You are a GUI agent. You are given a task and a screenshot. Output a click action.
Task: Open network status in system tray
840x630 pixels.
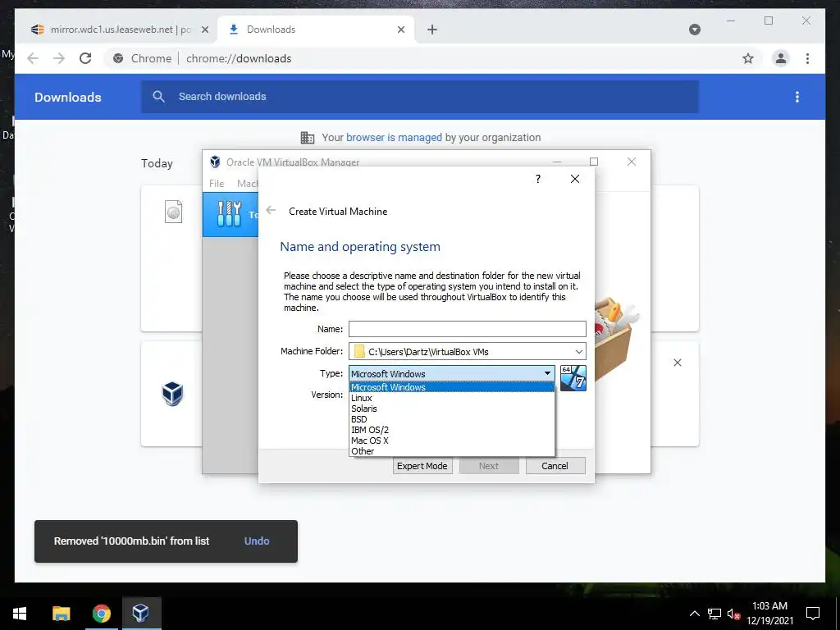[x=714, y=614]
